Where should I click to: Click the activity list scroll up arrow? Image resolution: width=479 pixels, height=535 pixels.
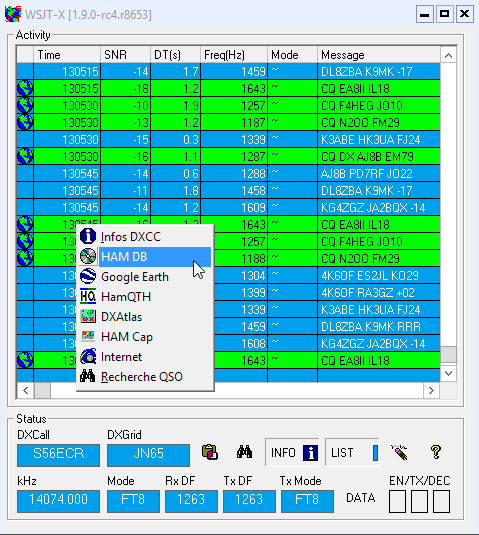click(x=448, y=56)
